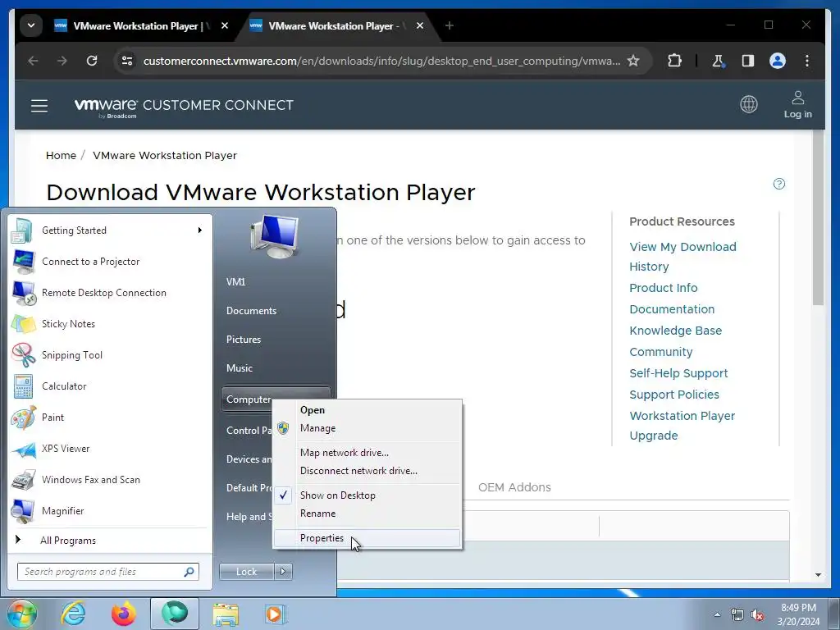Click the volume muted tray icon
This screenshot has height=630, width=840.
click(757, 614)
